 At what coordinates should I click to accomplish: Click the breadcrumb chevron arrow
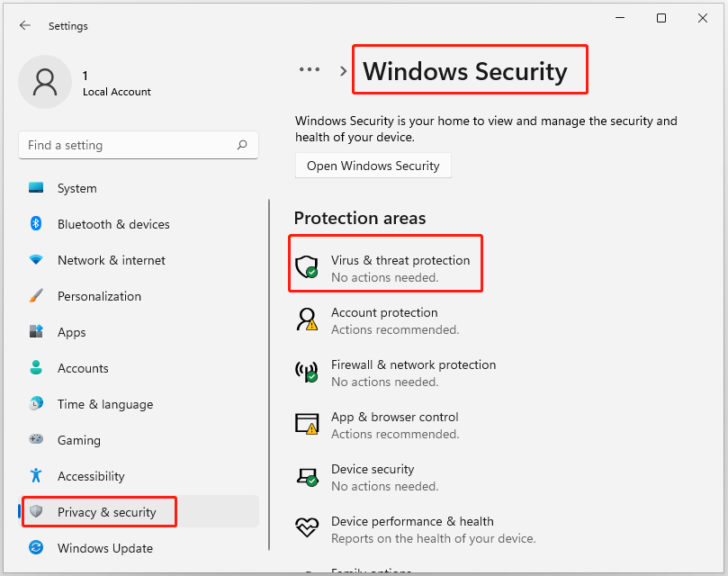click(343, 71)
